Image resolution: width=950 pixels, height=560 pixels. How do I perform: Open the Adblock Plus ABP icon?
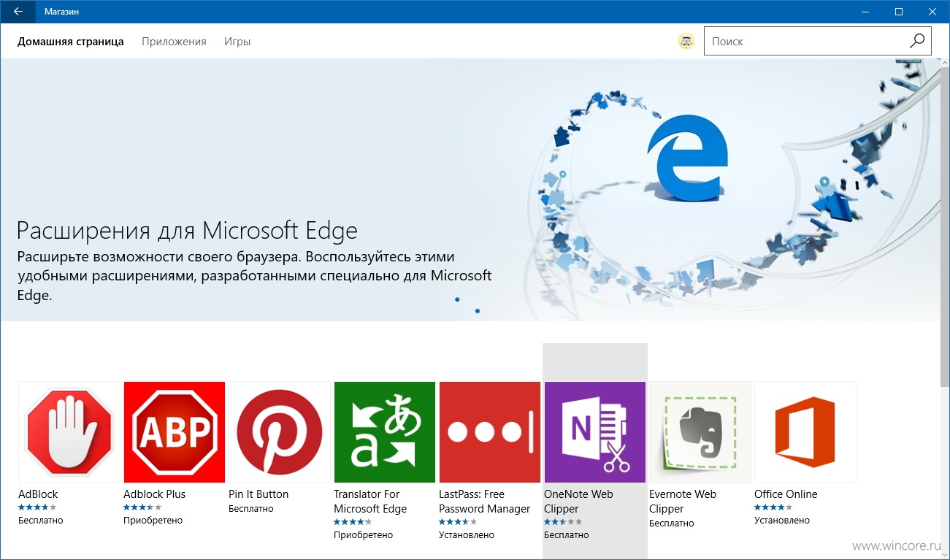click(x=175, y=432)
